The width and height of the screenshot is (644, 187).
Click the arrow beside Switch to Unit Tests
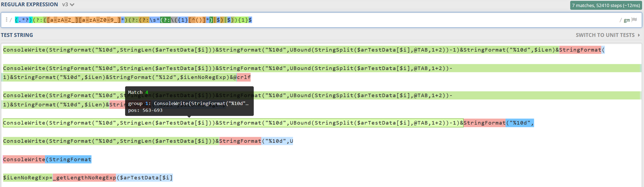[x=639, y=35]
